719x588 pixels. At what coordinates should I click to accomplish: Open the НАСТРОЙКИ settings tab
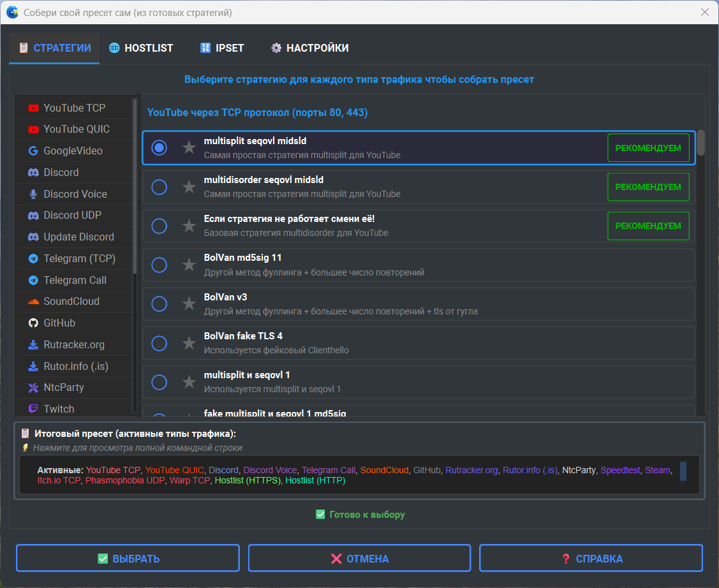[x=309, y=48]
